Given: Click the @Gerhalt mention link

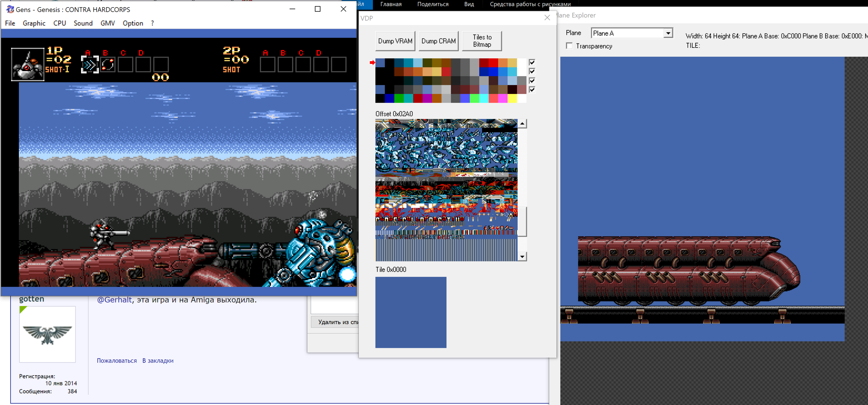Looking at the screenshot, I should (114, 299).
